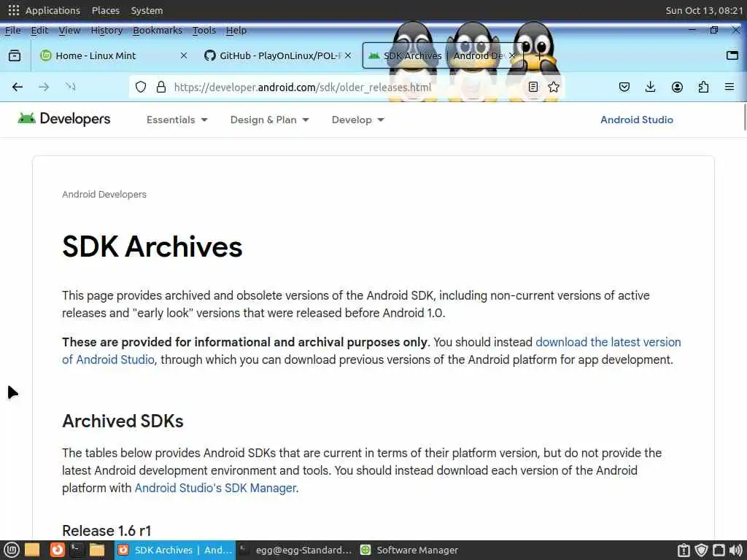Launch Firefox from taskbar launcher

point(57,550)
